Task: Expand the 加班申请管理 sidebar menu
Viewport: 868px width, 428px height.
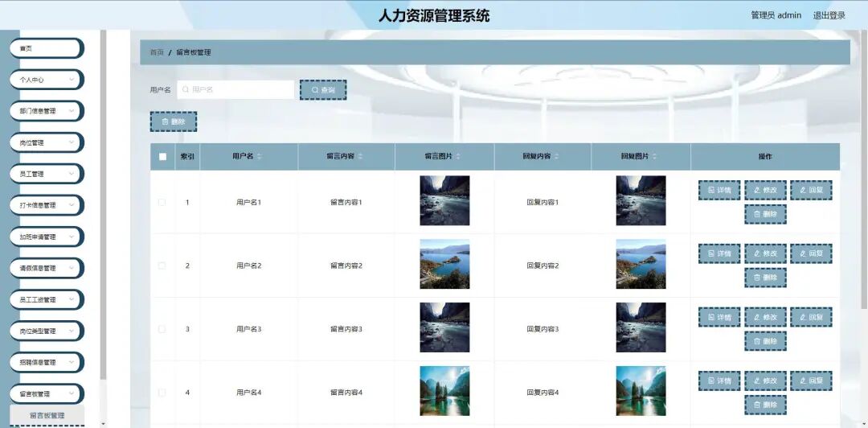Action: 47,237
